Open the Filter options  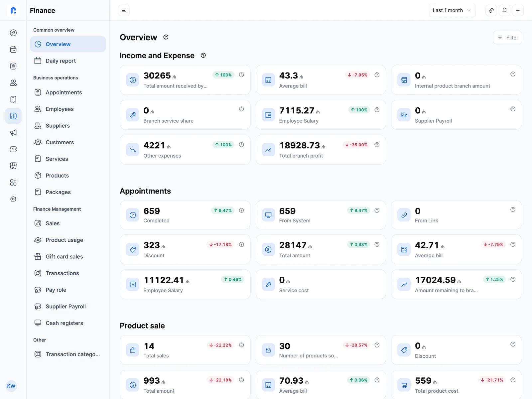507,38
